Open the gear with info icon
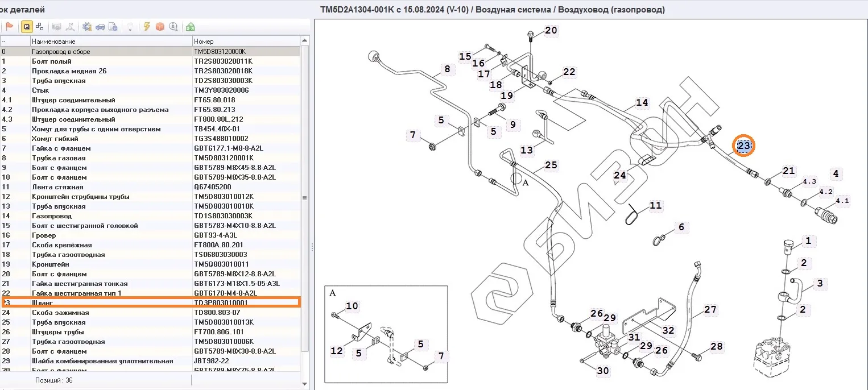 (x=87, y=26)
